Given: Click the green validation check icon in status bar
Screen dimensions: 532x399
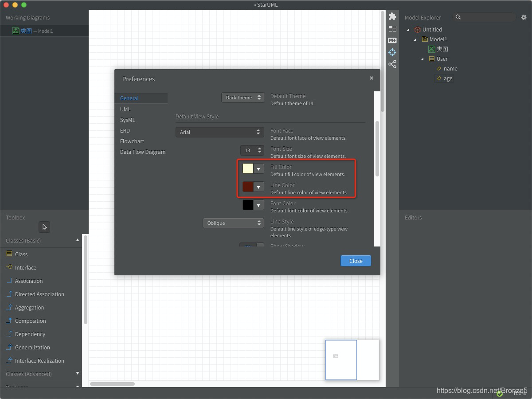Looking at the screenshot, I should click(500, 393).
